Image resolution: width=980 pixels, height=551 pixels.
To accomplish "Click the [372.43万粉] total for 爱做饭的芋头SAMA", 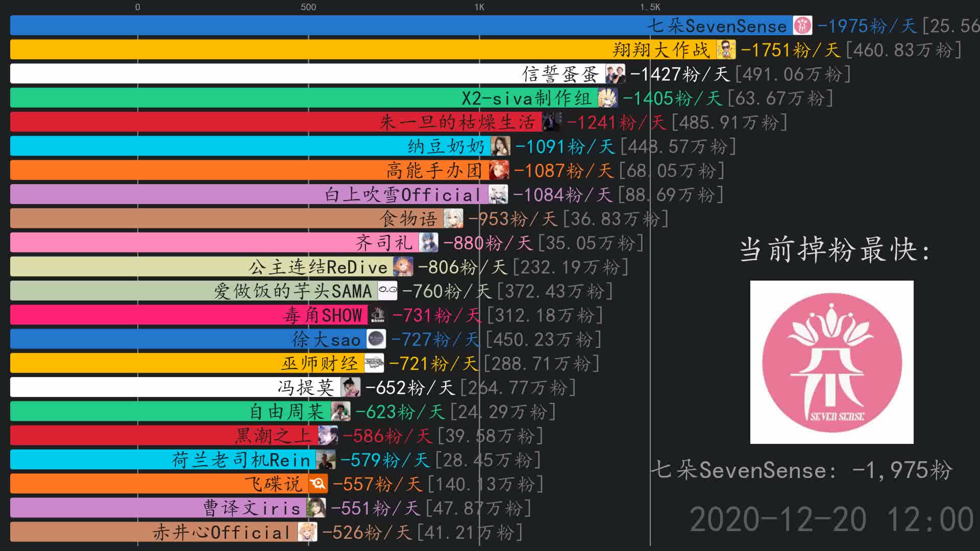I will (555, 291).
